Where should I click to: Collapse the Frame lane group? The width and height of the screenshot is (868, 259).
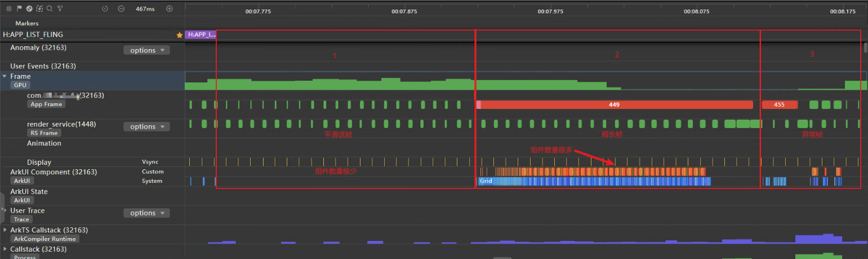(5, 76)
